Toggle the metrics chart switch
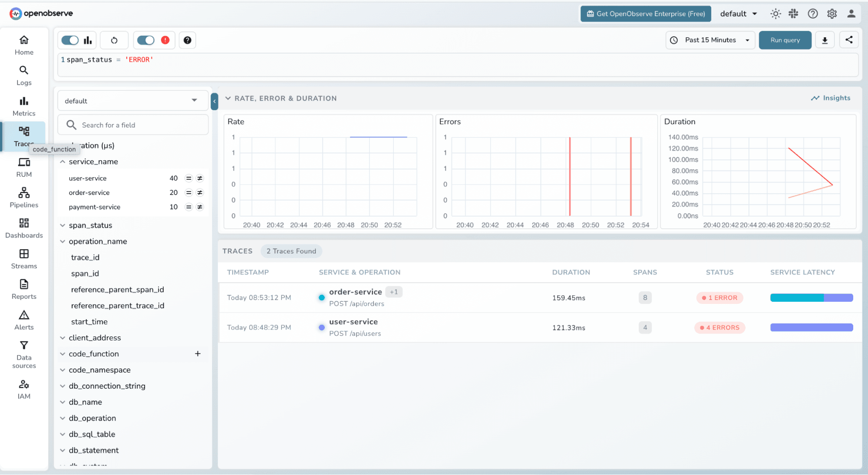 (70, 40)
